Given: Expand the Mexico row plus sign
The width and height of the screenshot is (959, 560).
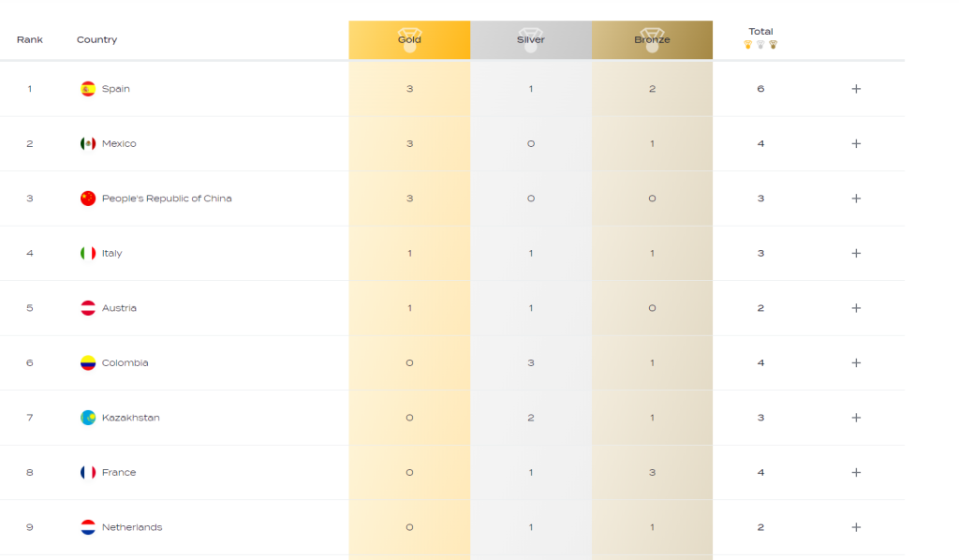Looking at the screenshot, I should pyautogui.click(x=856, y=143).
